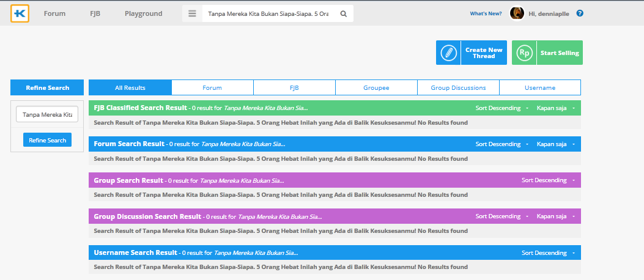The width and height of the screenshot is (644, 280).
Task: Open the Playground navigation link
Action: click(143, 13)
